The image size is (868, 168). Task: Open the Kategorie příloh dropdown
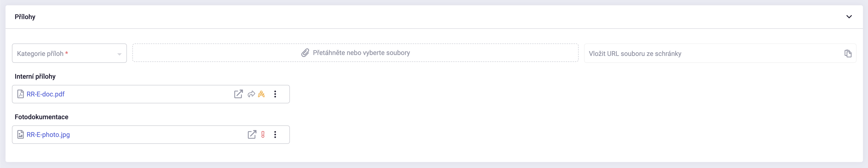coord(69,53)
